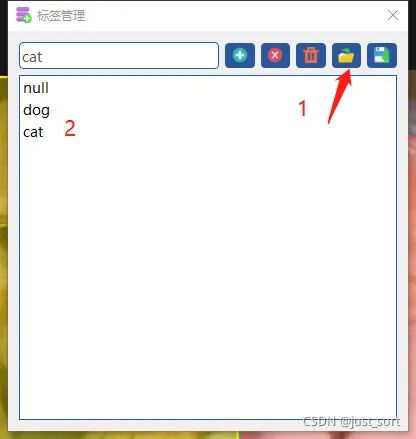Remove the selected label using the red X button
The height and width of the screenshot is (439, 416).
click(275, 55)
